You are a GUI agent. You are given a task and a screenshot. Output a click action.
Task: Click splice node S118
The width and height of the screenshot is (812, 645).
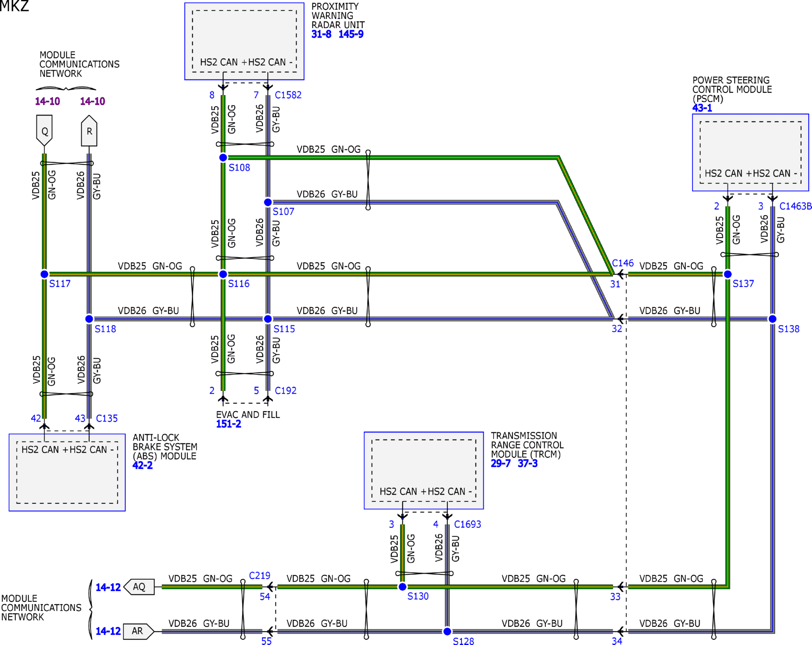point(89,318)
